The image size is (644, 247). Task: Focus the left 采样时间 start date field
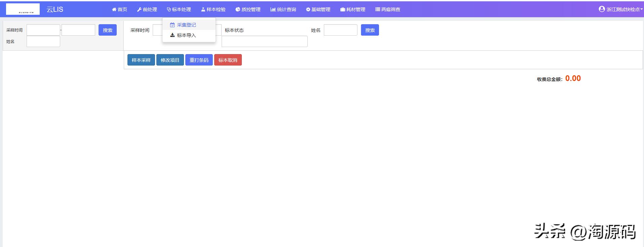point(43,30)
